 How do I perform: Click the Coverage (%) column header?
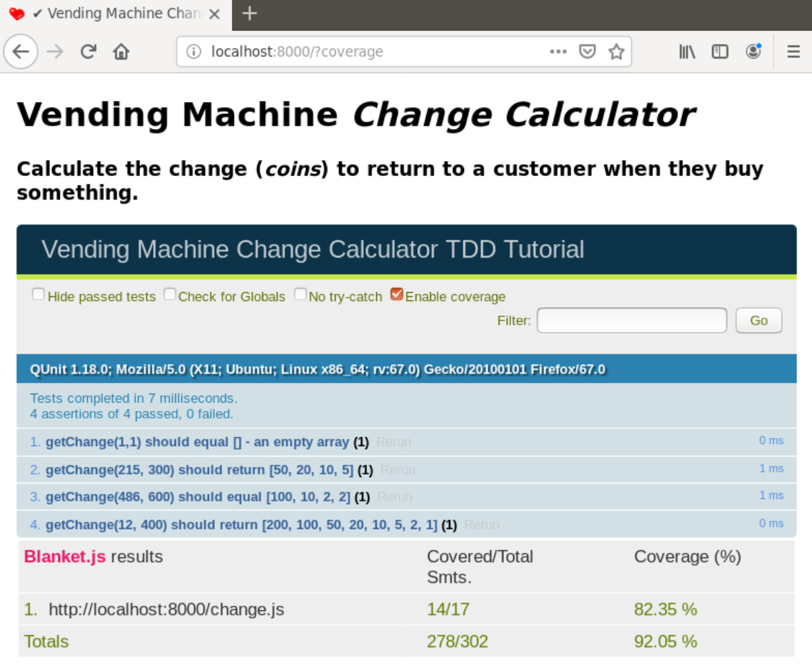coord(688,557)
